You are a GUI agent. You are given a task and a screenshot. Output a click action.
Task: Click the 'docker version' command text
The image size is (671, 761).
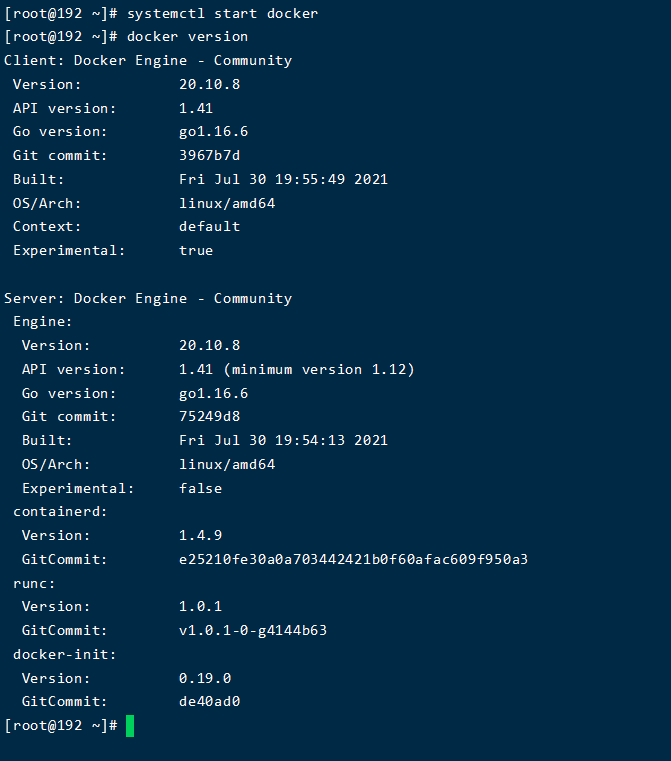187,37
